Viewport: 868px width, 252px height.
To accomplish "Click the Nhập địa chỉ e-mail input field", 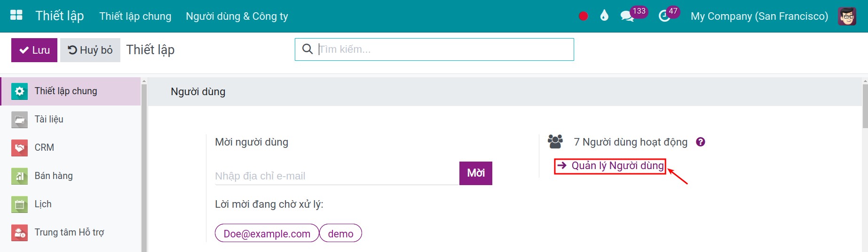I will (x=336, y=176).
